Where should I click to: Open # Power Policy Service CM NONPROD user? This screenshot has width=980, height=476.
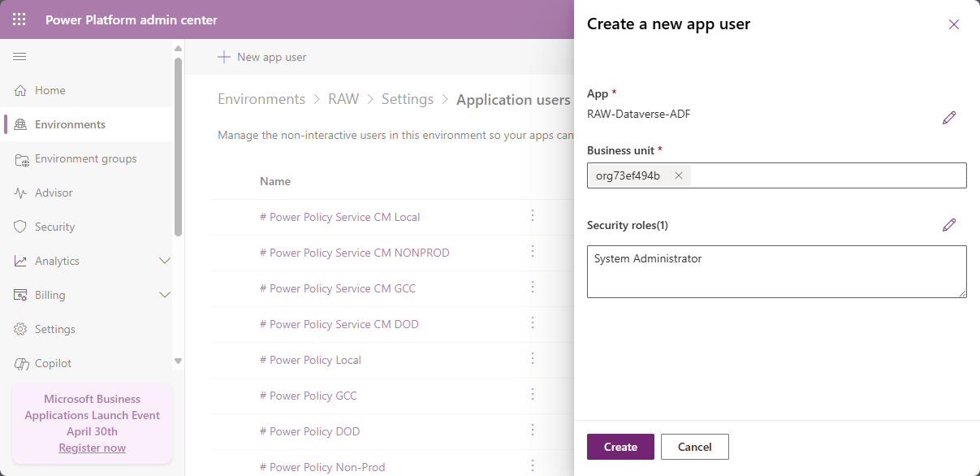354,253
